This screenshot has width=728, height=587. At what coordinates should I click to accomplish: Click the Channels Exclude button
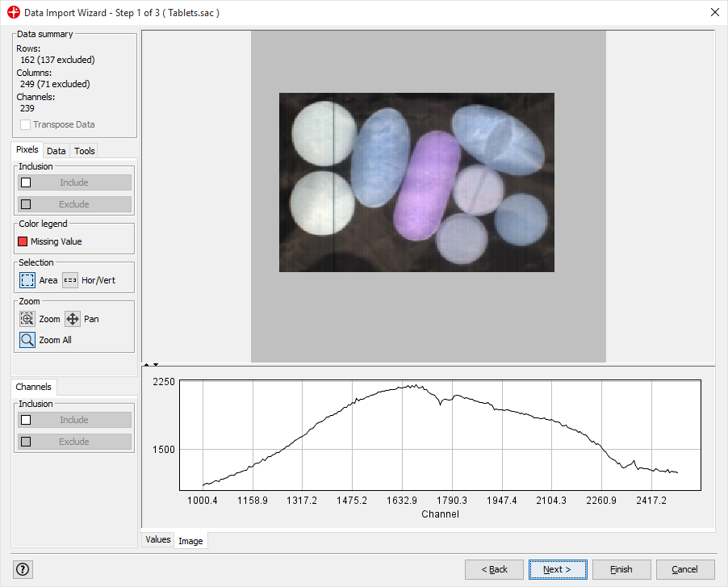(x=74, y=442)
